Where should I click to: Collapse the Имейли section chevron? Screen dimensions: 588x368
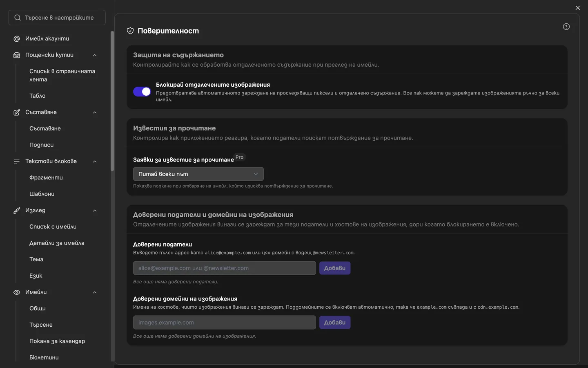(x=95, y=292)
